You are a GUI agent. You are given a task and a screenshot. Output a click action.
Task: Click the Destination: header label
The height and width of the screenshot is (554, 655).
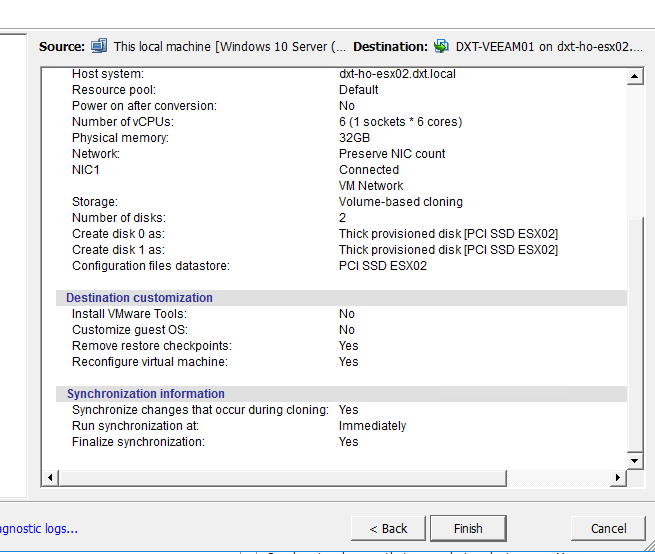click(x=391, y=46)
